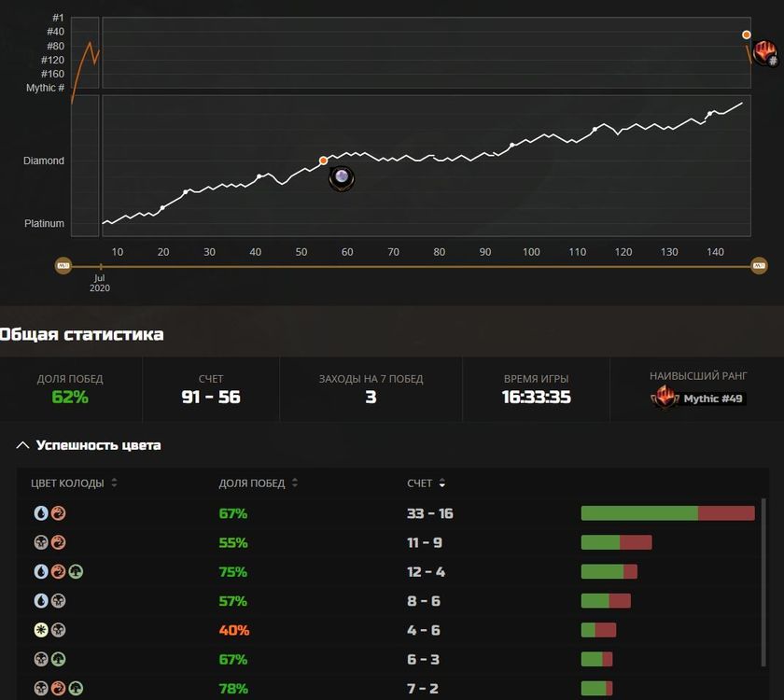Screen dimensions: 784x700
Task: Click the left handle of the timeline range slider
Action: pyautogui.click(x=63, y=266)
